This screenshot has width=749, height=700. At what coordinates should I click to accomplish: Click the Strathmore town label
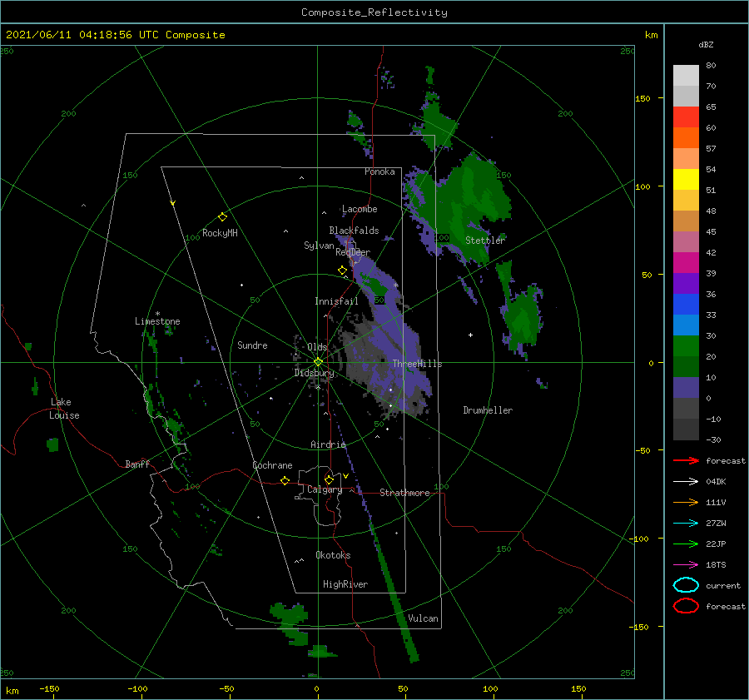[404, 493]
